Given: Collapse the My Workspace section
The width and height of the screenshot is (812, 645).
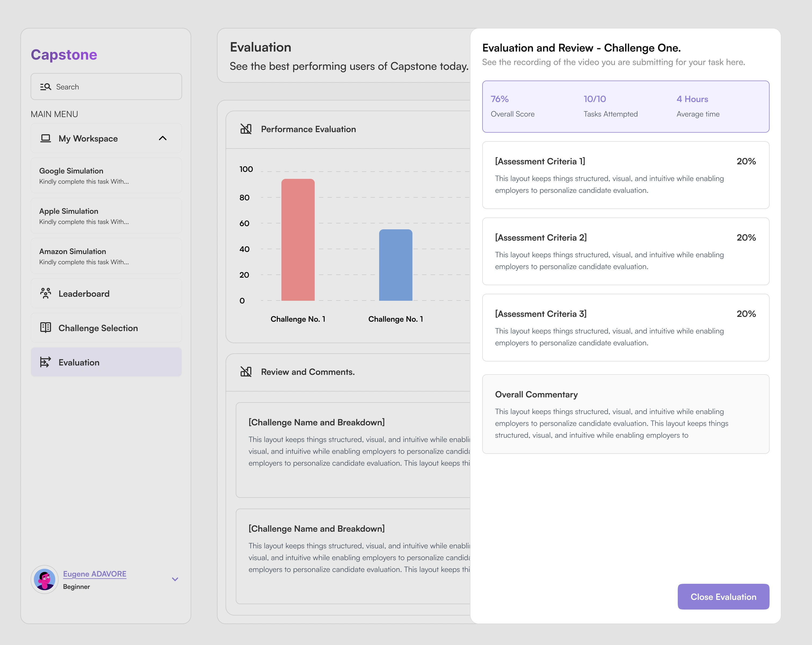Looking at the screenshot, I should (163, 138).
